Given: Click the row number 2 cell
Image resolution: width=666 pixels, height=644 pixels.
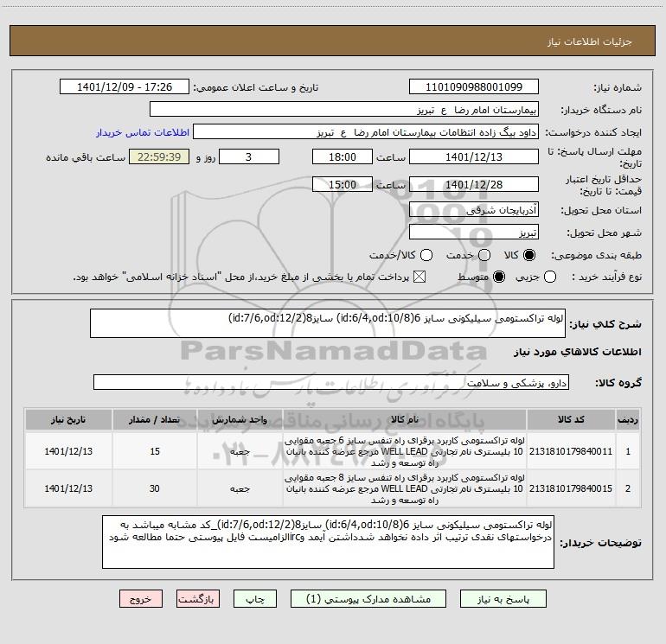Looking at the screenshot, I should pos(628,488).
